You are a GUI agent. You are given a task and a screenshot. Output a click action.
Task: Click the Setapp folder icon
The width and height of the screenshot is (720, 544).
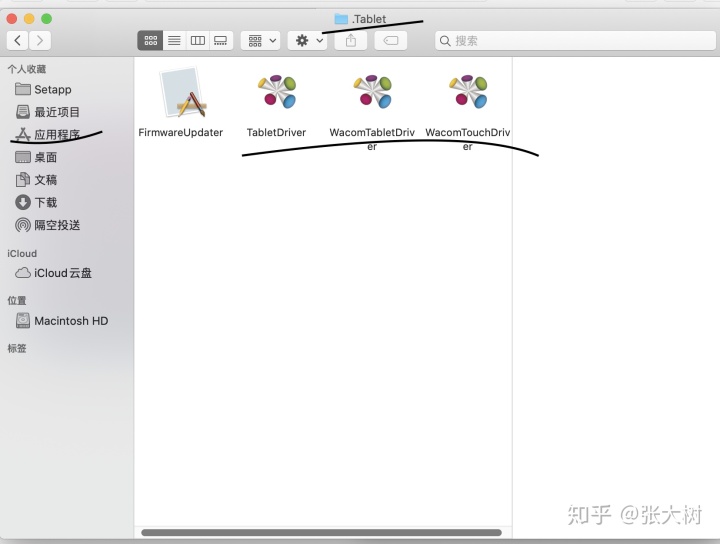click(x=22, y=89)
